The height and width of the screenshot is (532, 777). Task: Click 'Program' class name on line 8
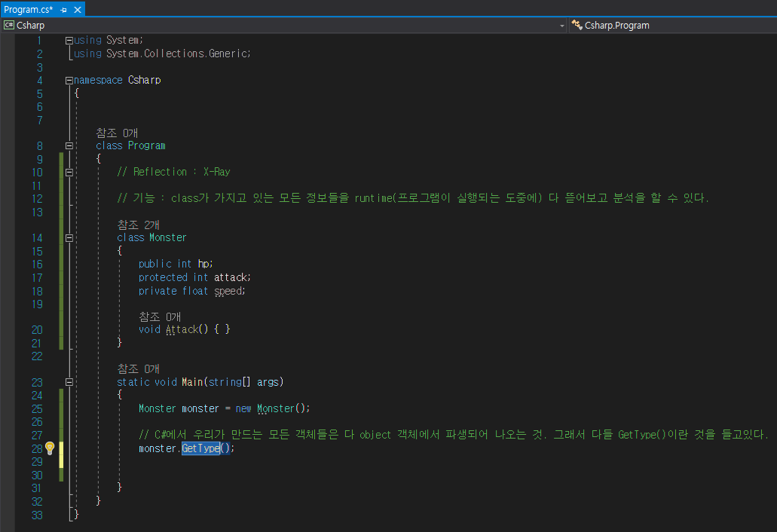coord(147,145)
